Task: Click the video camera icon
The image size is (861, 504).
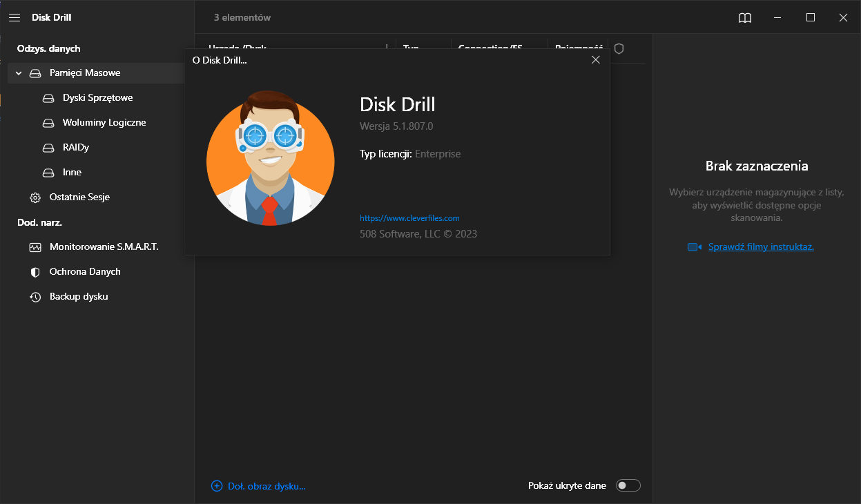Action: [x=695, y=247]
